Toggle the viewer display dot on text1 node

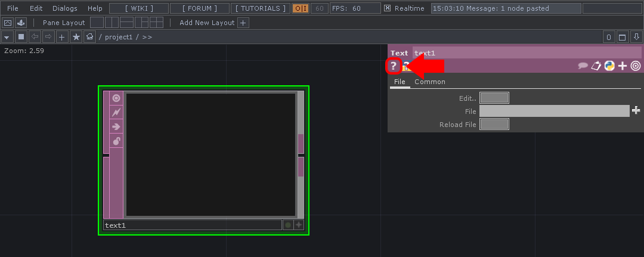288,225
